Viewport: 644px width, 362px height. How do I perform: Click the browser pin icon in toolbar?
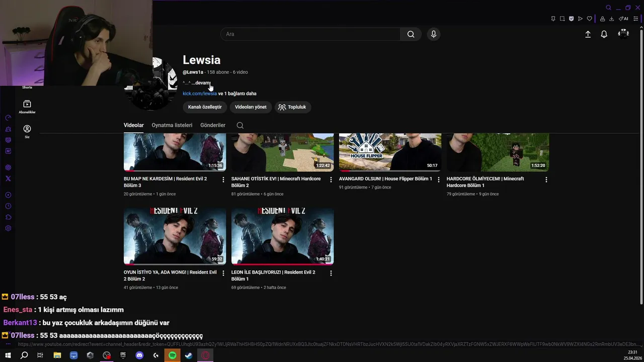coord(553,19)
